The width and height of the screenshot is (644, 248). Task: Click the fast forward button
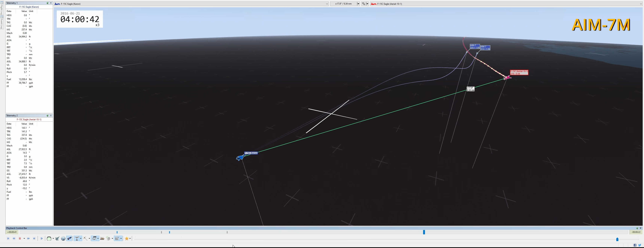pos(28,238)
